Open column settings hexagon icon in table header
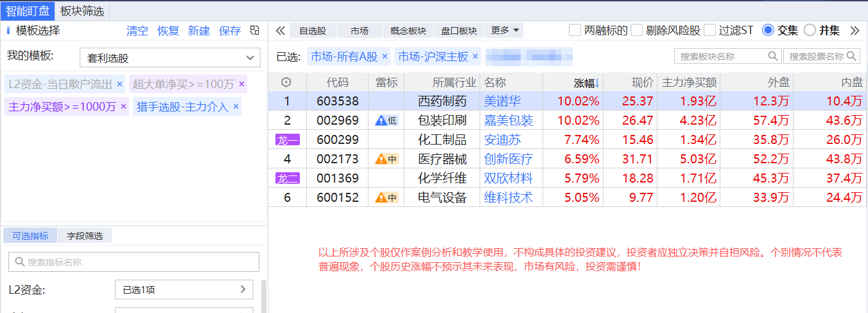 (x=286, y=82)
